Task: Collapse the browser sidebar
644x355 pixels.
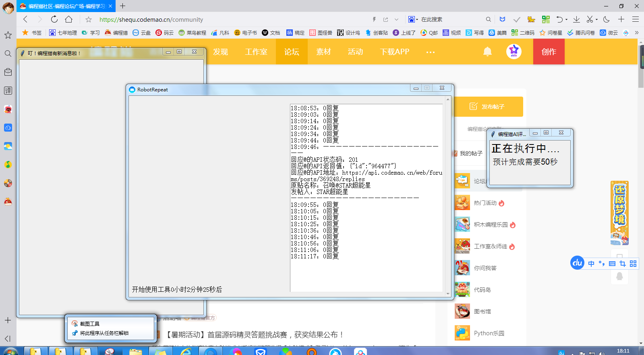Action: point(8,338)
